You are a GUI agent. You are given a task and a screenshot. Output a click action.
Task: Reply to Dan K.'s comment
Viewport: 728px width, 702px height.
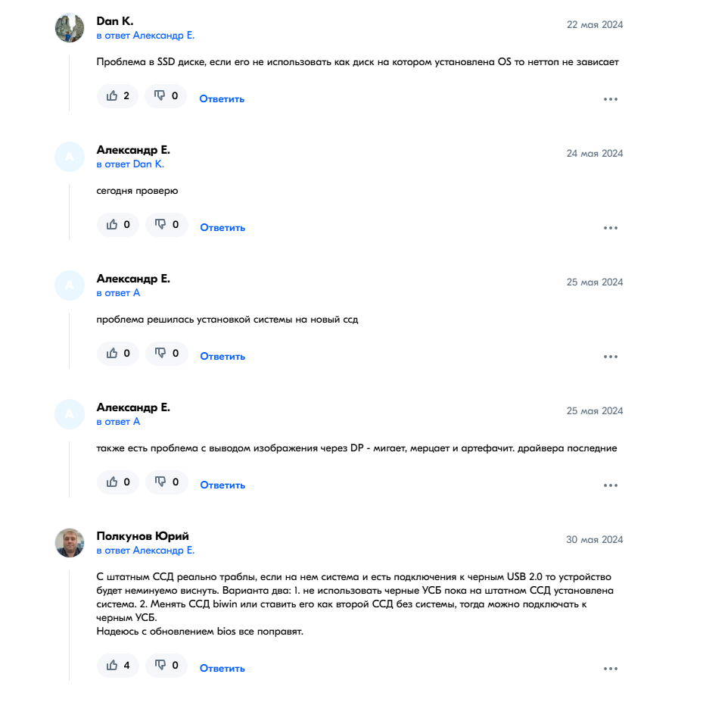pos(222,99)
